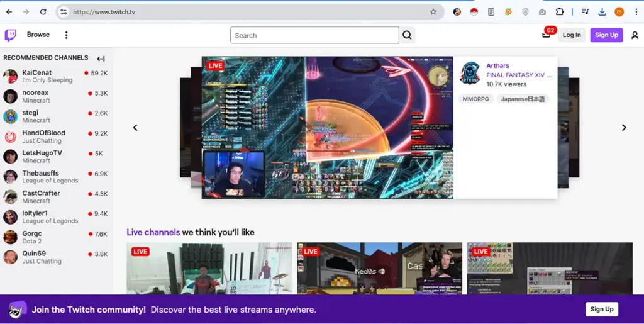The image size is (644, 324).
Task: Open the user profile icon beside Sign Up
Action: (x=635, y=35)
